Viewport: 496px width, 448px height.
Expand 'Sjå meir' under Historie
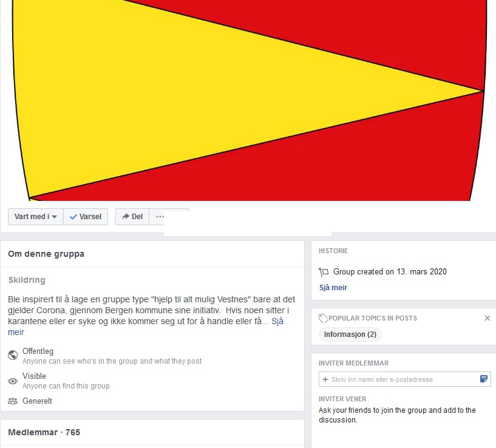(x=333, y=288)
